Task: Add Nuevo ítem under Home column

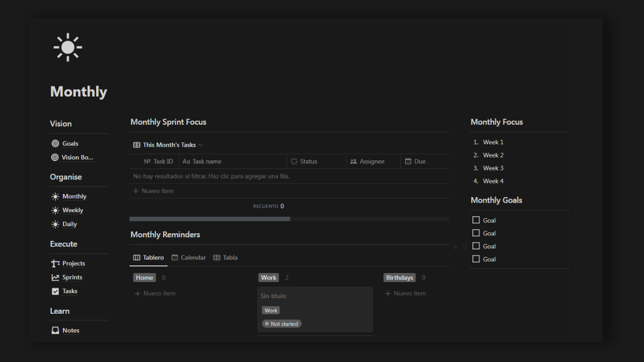Action: 155,294
